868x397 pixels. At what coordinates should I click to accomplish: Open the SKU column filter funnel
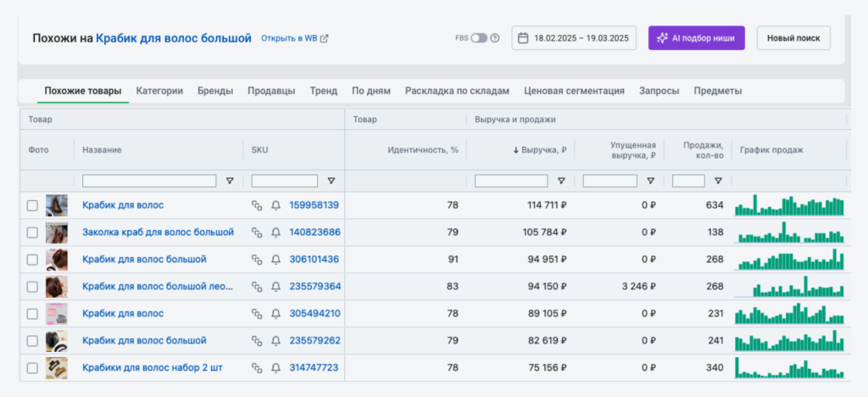[331, 181]
